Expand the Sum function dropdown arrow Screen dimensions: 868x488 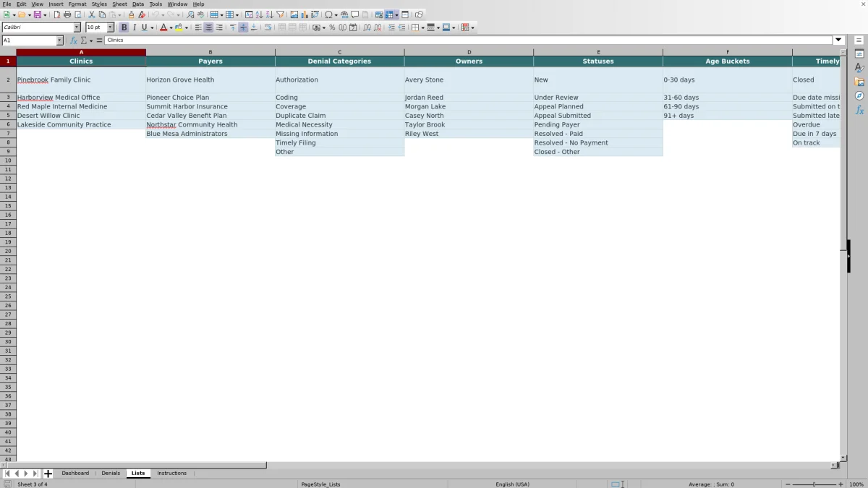coord(91,40)
